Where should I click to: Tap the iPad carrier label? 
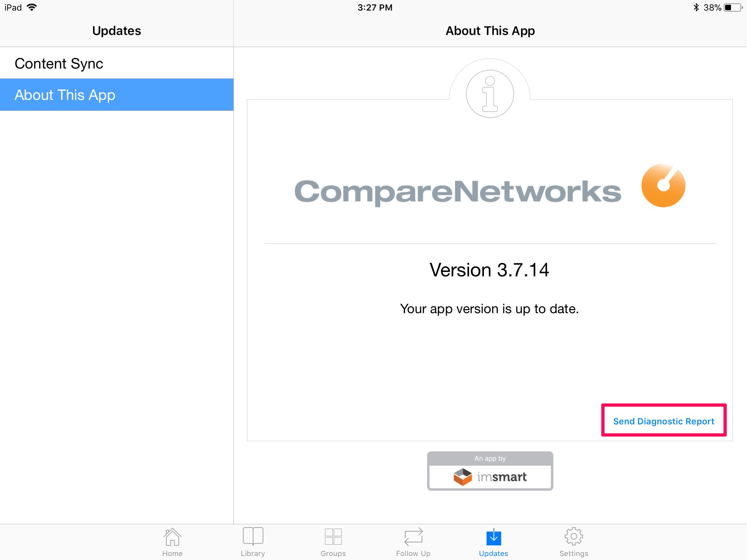pos(13,7)
